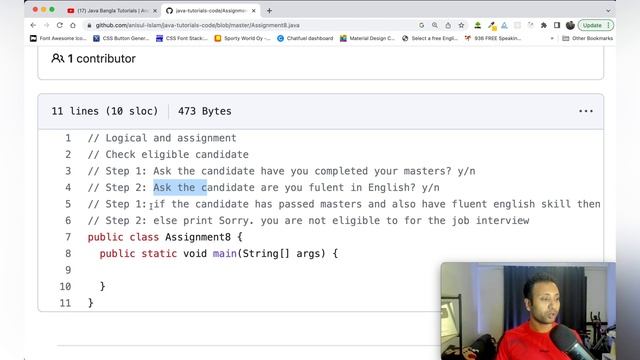
Task: Click the '11 lines (10 sloc)' text
Action: pos(104,111)
